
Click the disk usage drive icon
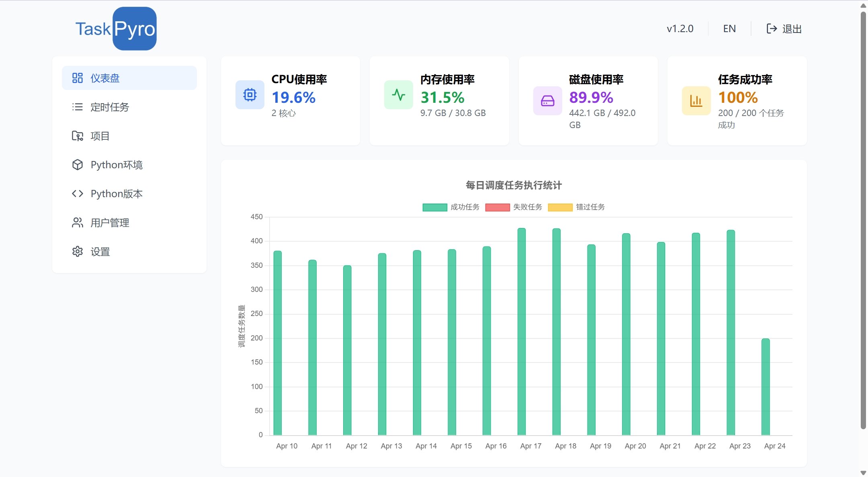547,101
